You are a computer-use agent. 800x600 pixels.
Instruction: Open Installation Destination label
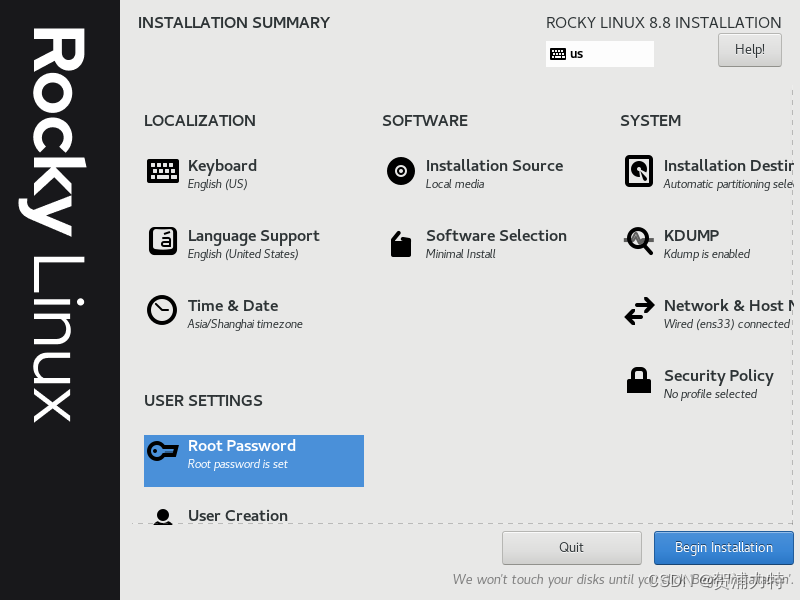pos(729,166)
